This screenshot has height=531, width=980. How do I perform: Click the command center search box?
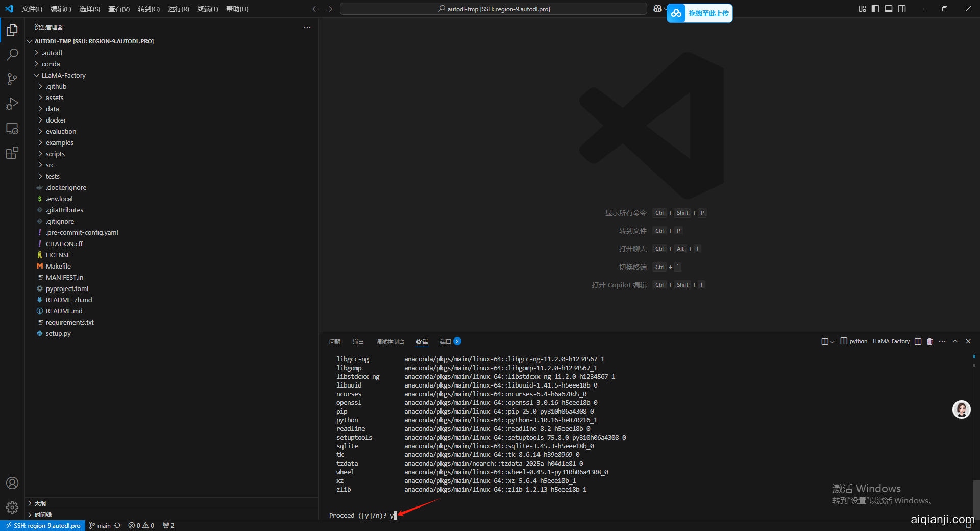[493, 9]
